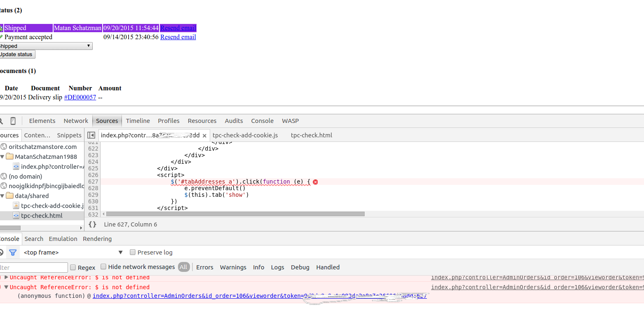Image resolution: width=644 pixels, height=309 pixels.
Task: Click line number 627 in the gutter
Action: (x=93, y=182)
